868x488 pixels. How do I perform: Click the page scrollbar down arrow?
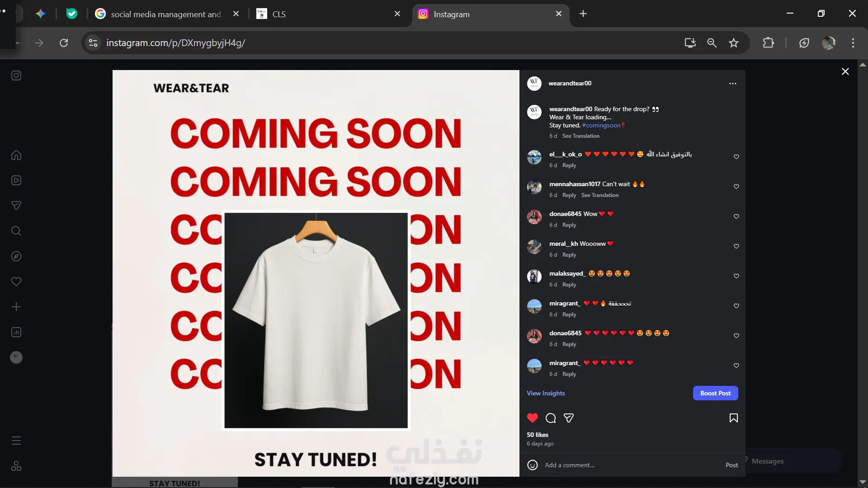pyautogui.click(x=863, y=482)
